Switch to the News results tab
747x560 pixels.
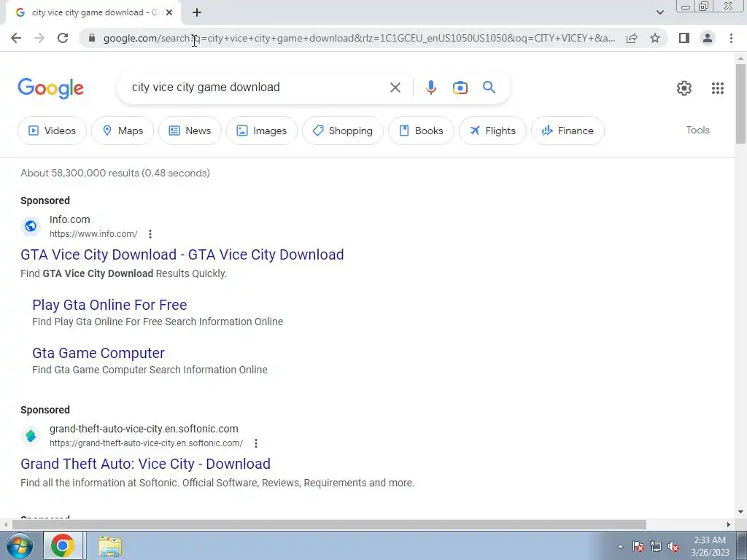[190, 131]
